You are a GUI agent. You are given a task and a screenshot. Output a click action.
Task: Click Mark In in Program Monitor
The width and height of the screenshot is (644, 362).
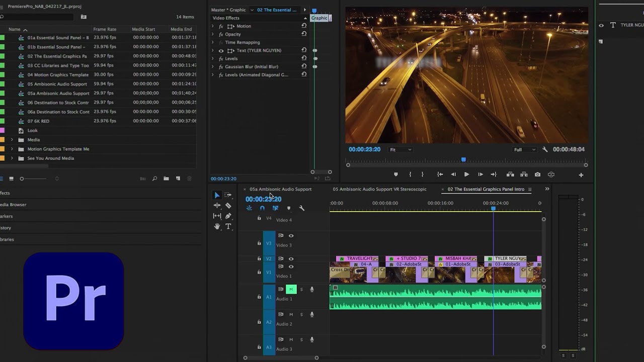pos(410,174)
